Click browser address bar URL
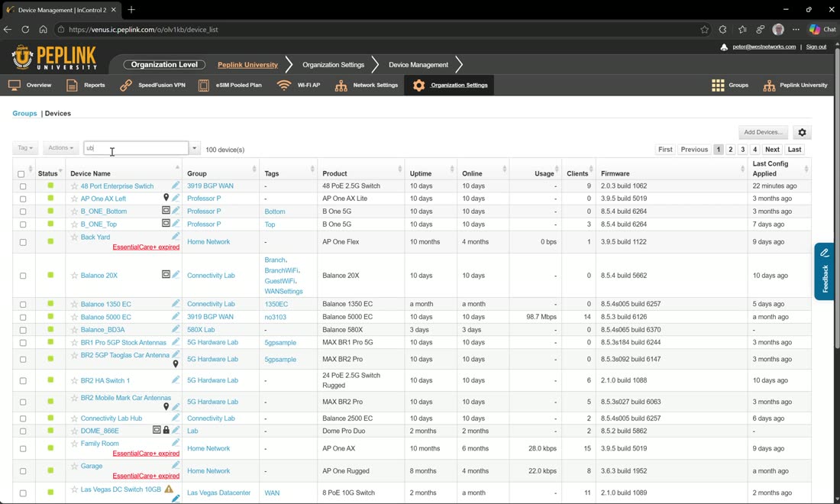The width and height of the screenshot is (840, 504). 143,30
